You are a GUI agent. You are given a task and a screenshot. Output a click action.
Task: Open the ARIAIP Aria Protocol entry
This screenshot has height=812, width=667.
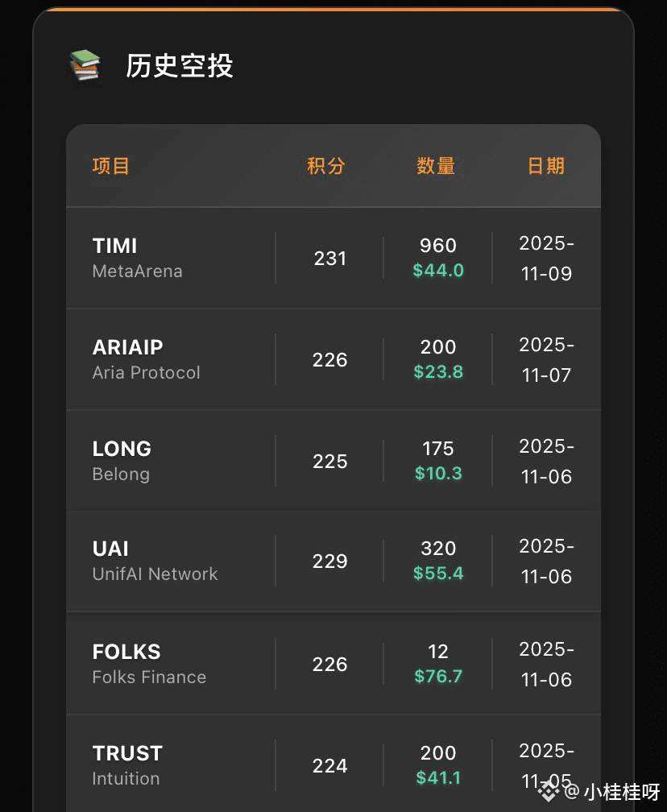pos(333,359)
